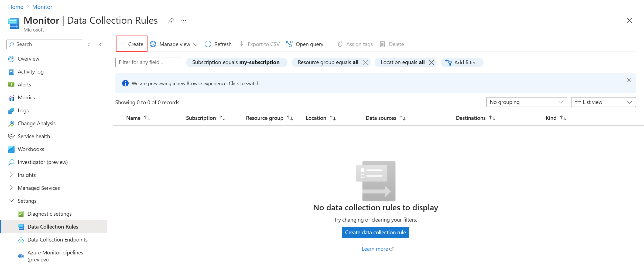Screen dimensions: 644x266
Task: Open the Subscription equals my-subscription filter
Action: coord(236,62)
